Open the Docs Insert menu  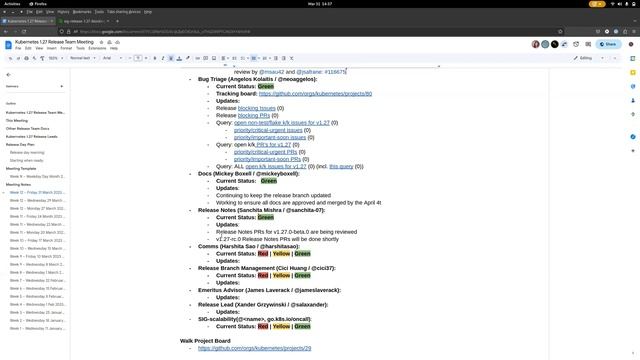[x=51, y=48]
